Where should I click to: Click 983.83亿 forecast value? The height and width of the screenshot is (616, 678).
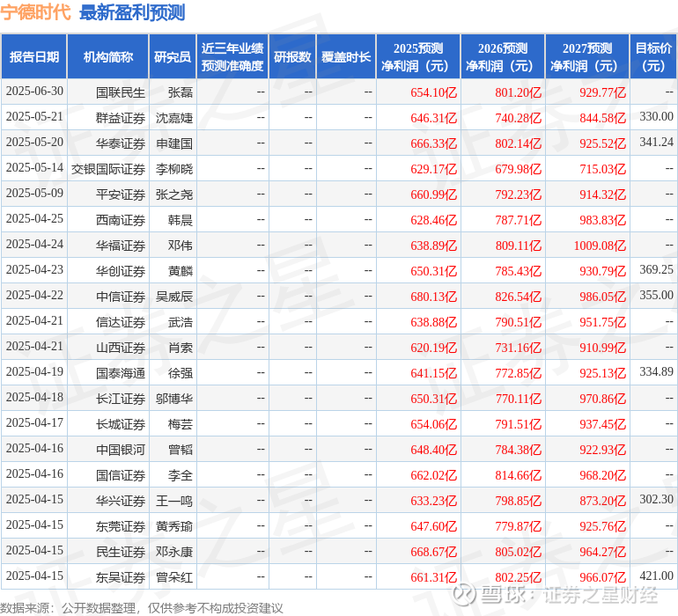click(x=603, y=220)
